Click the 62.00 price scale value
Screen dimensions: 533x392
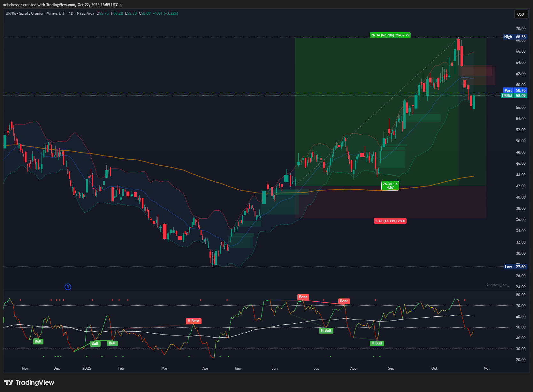click(521, 74)
